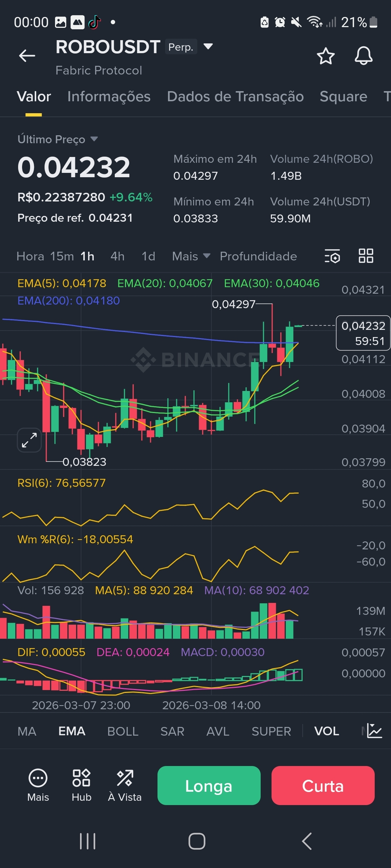Tap the chart low marker 0,03823
Viewport: 391px width, 868px height.
[84, 462]
